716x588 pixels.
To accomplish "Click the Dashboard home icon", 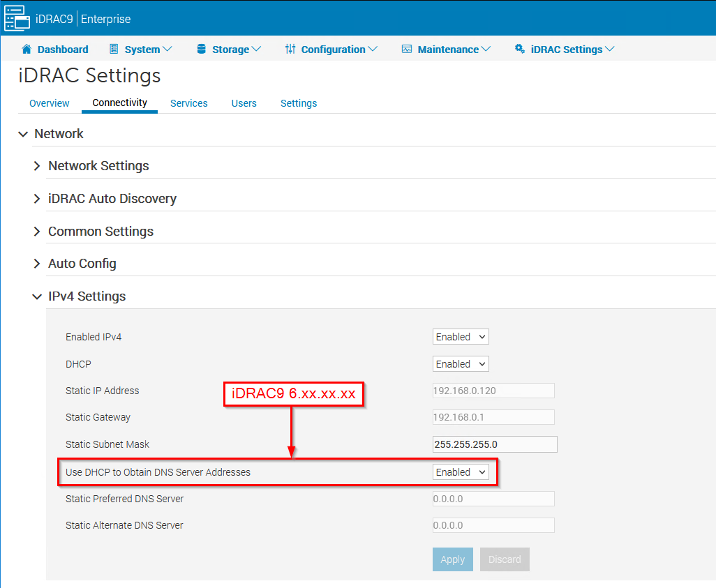I will [x=27, y=49].
